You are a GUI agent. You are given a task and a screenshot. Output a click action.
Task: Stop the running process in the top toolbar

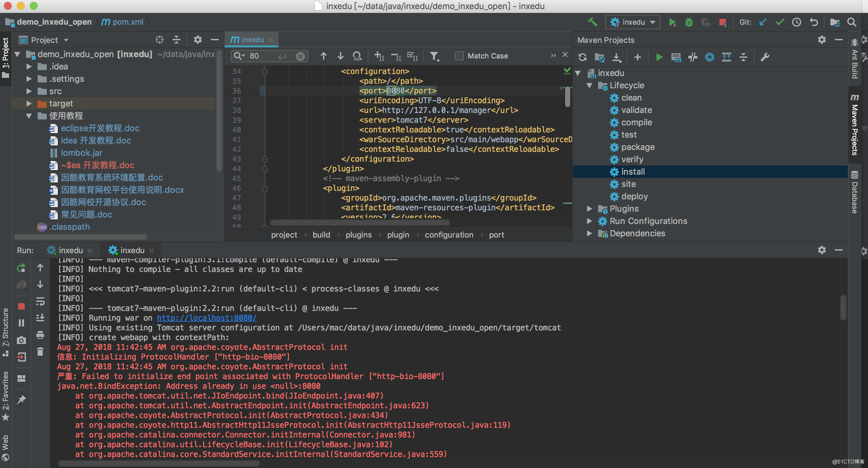pyautogui.click(x=722, y=22)
